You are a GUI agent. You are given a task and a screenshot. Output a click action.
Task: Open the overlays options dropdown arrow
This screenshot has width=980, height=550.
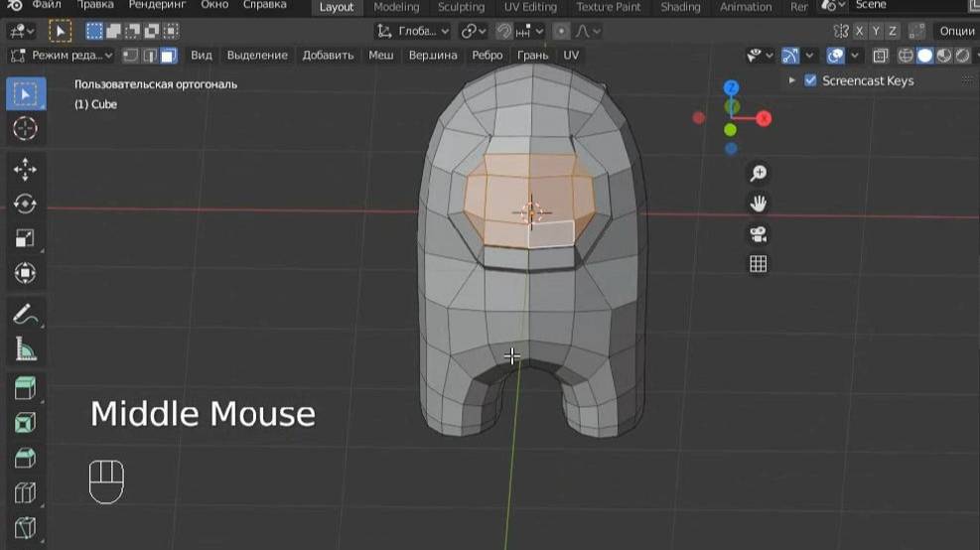coord(854,56)
